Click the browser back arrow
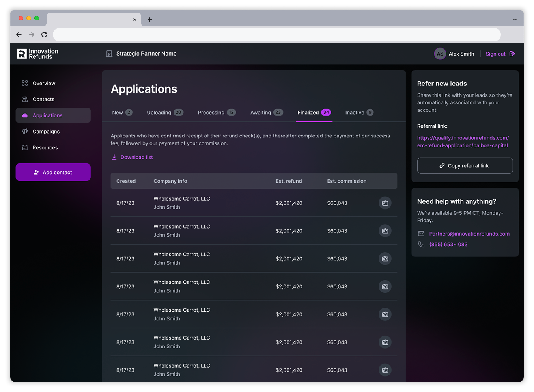Screen dimensions: 534x392 click(x=19, y=35)
